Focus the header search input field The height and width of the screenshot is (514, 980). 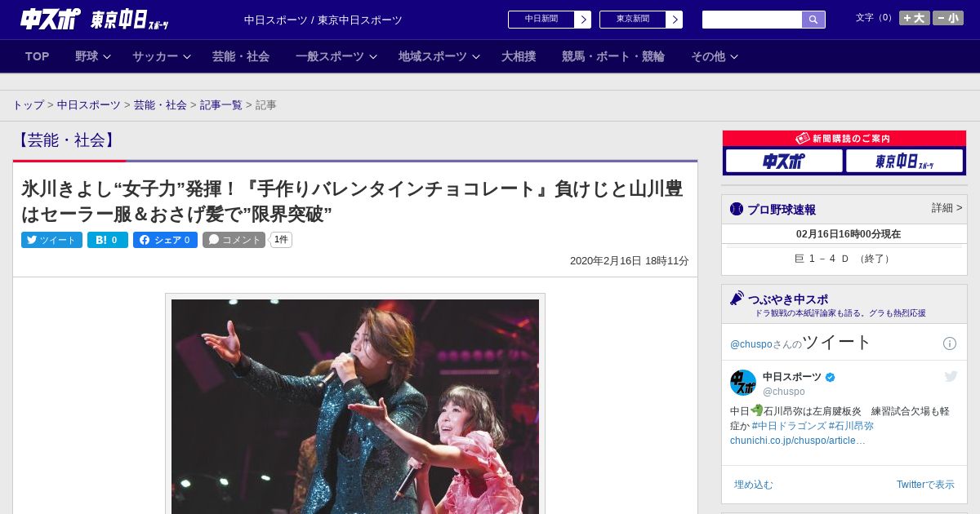click(x=752, y=20)
